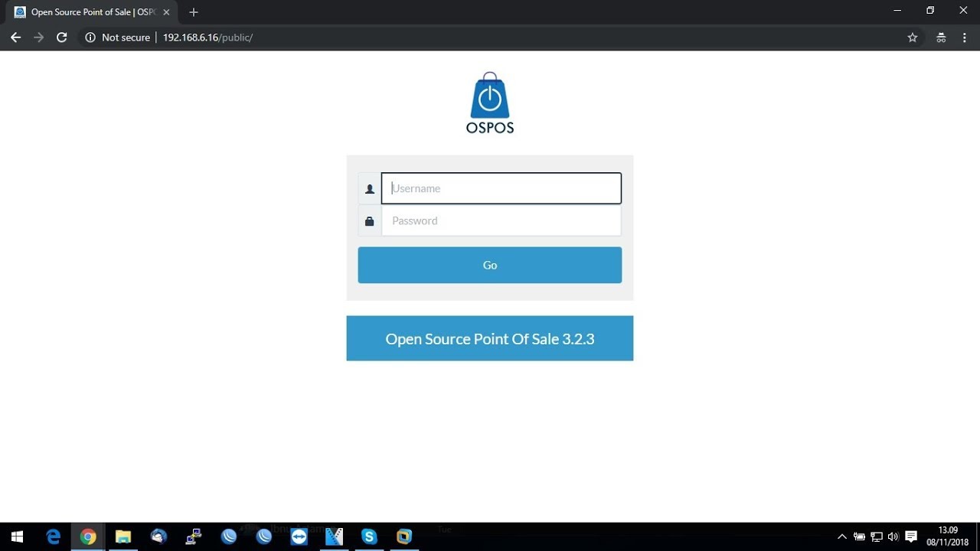Open VMware Workstation from the taskbar

pyautogui.click(x=404, y=536)
